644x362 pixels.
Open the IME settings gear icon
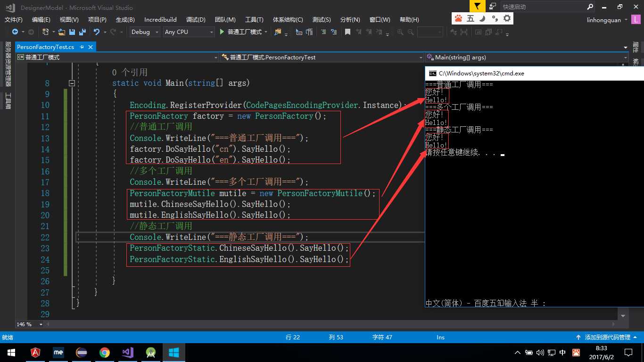pos(507,18)
